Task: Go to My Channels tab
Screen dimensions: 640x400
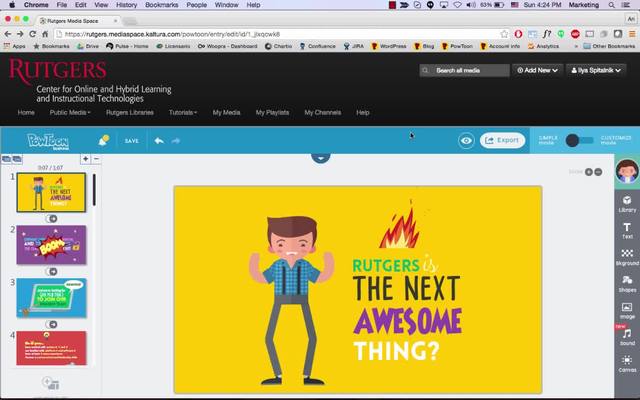Action: pos(322,113)
